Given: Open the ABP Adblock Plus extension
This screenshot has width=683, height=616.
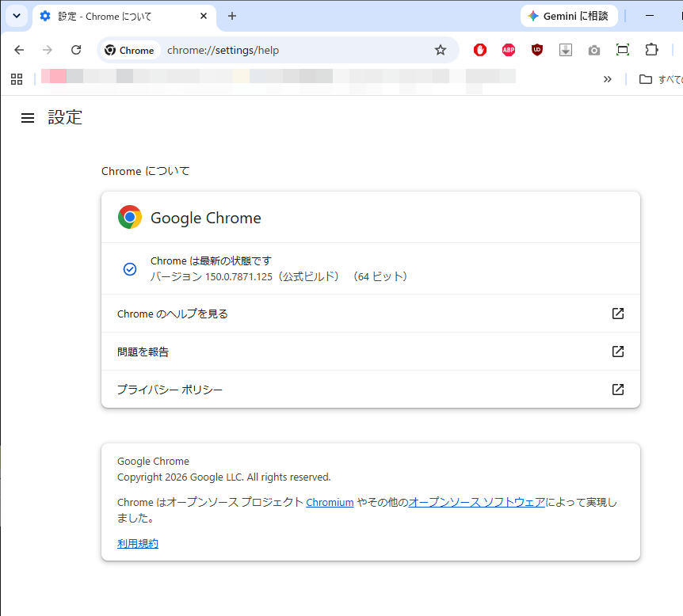Looking at the screenshot, I should (509, 50).
